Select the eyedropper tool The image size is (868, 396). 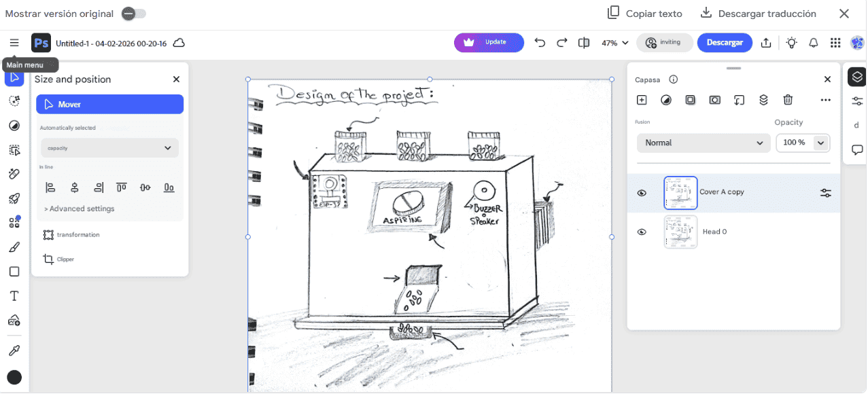(14, 350)
